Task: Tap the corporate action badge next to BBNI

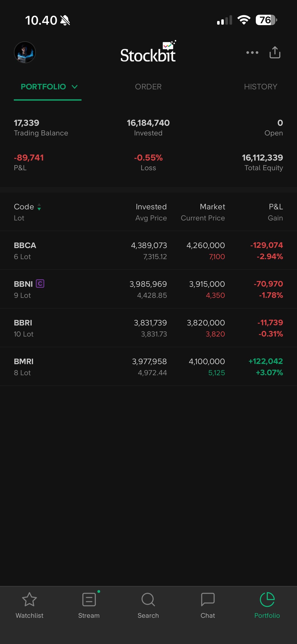Action: click(40, 284)
